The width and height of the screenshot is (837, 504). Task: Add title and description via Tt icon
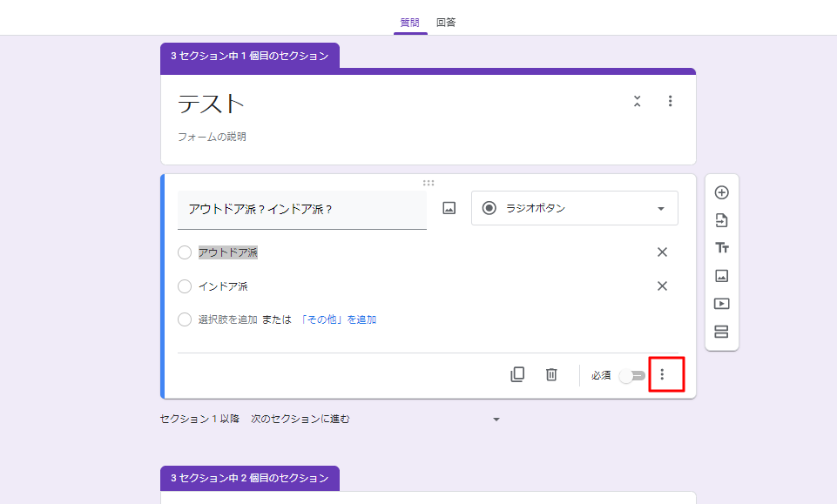tap(721, 248)
